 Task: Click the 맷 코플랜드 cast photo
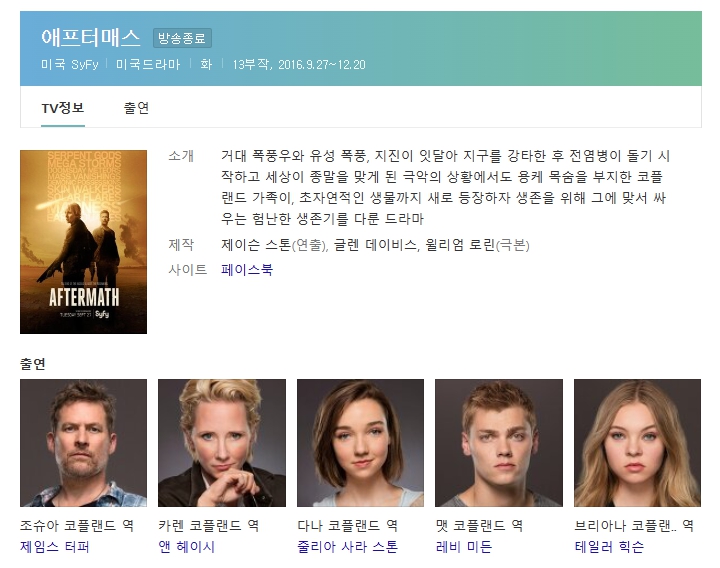point(499,443)
